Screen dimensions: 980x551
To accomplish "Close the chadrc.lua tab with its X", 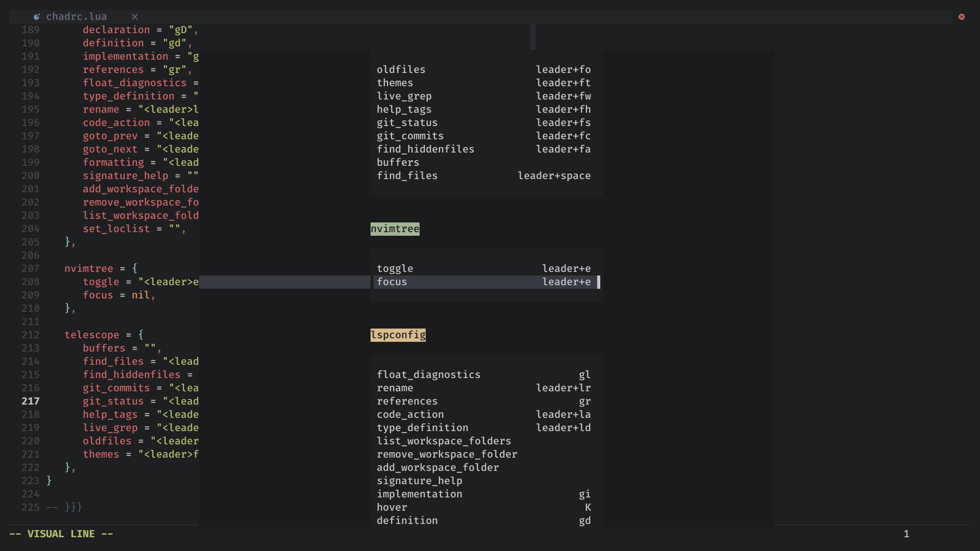I will [x=134, y=17].
